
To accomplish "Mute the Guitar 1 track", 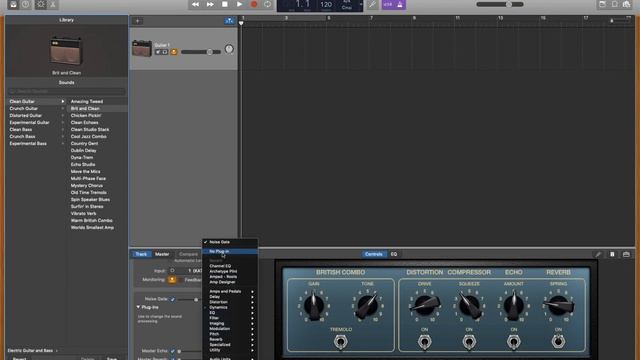I will pyautogui.click(x=158, y=52).
